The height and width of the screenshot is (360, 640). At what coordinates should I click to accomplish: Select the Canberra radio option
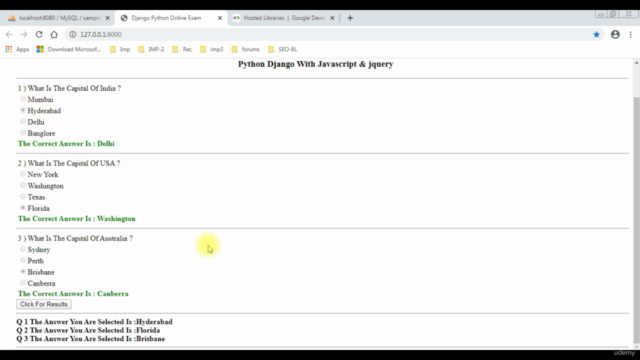(x=23, y=283)
